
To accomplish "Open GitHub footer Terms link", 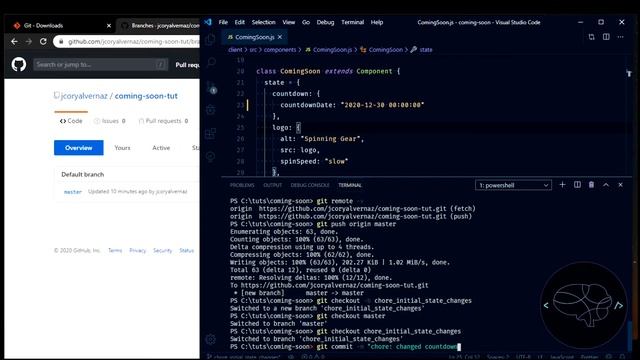I will pyautogui.click(x=115, y=250).
